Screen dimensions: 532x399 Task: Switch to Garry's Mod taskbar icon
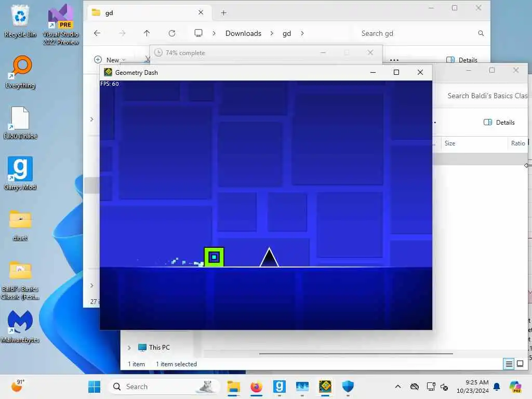pyautogui.click(x=279, y=387)
